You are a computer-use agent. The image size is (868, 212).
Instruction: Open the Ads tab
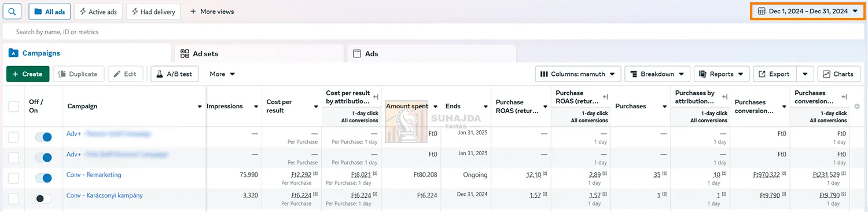(x=431, y=53)
